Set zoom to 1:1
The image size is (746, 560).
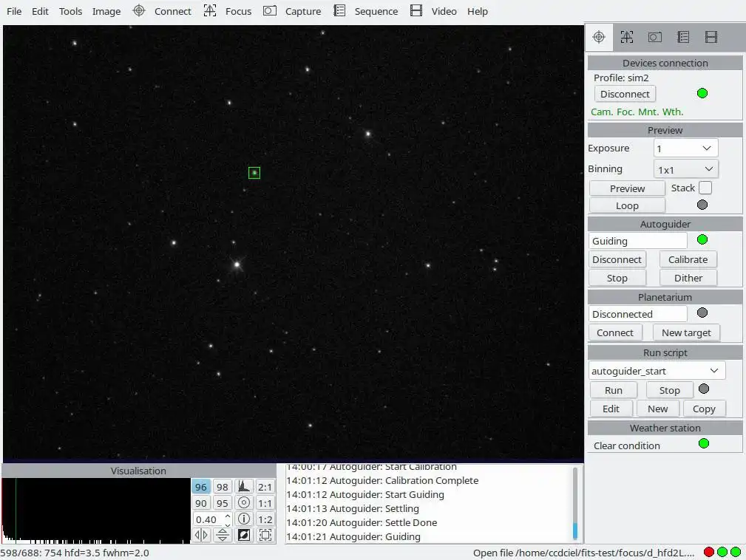point(265,503)
